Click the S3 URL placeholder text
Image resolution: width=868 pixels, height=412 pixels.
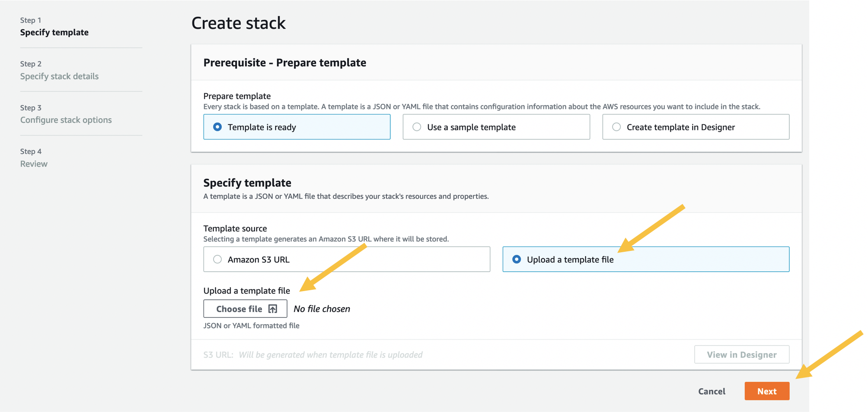point(330,355)
